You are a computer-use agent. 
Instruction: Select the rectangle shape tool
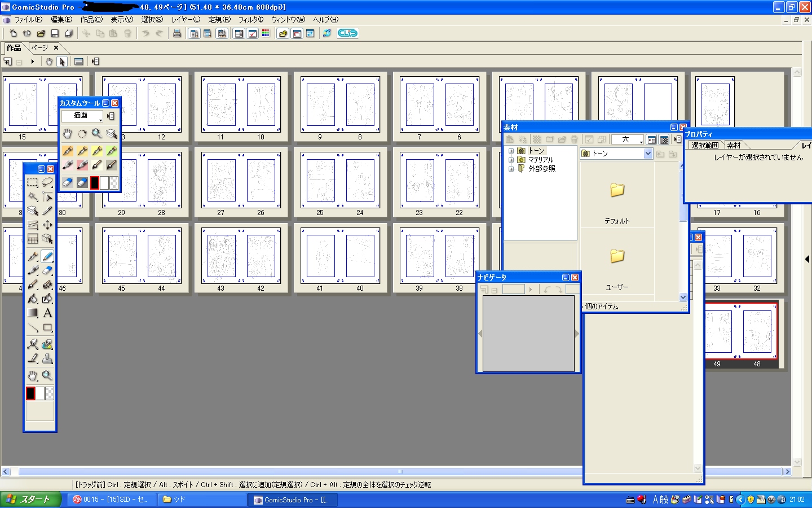click(47, 327)
